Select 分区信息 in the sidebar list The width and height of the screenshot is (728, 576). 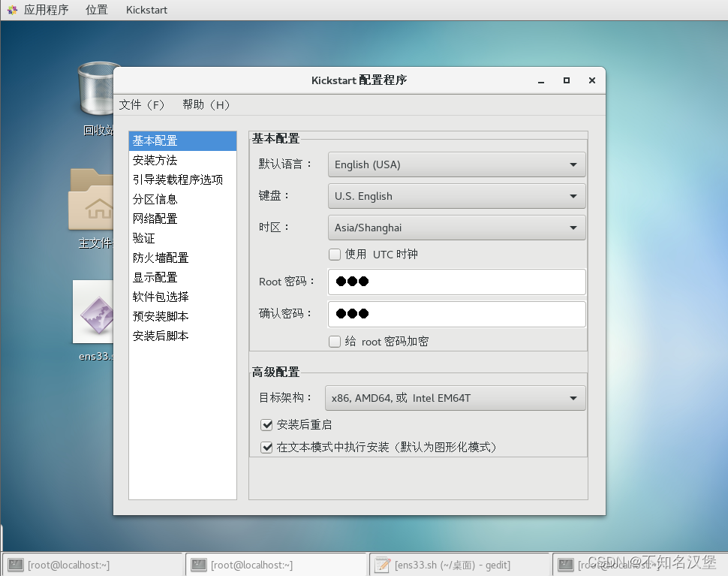pyautogui.click(x=182, y=199)
